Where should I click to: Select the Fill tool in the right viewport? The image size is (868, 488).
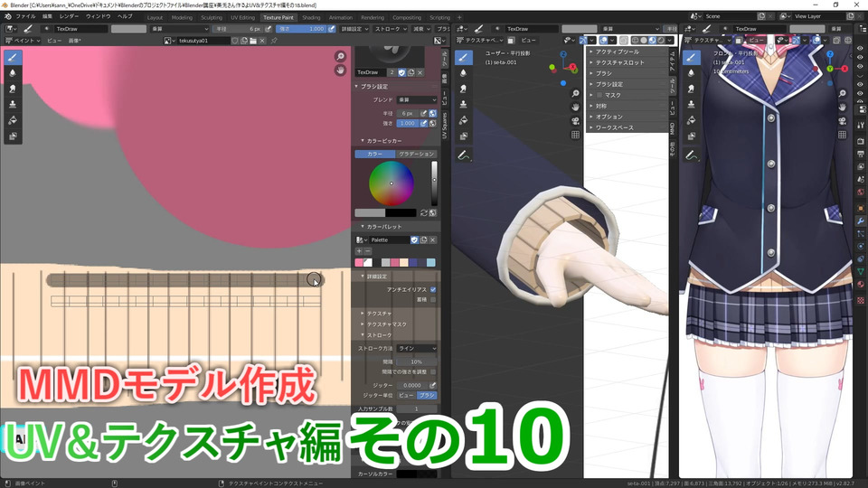(x=691, y=120)
